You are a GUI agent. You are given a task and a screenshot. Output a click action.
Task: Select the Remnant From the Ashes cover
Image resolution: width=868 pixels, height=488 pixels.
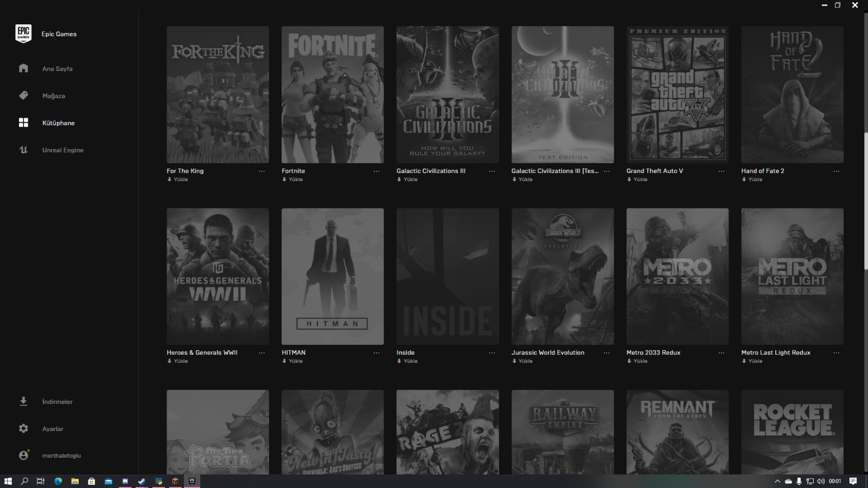click(x=678, y=432)
